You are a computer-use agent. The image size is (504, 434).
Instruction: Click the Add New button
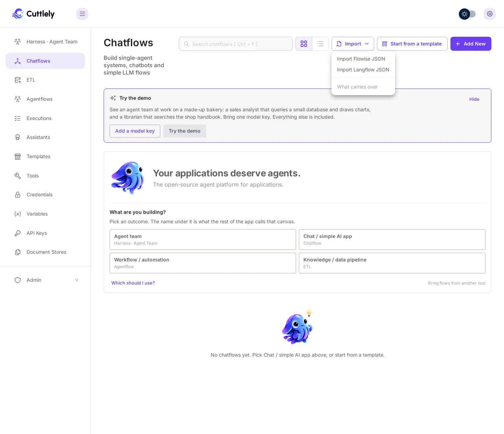471,44
